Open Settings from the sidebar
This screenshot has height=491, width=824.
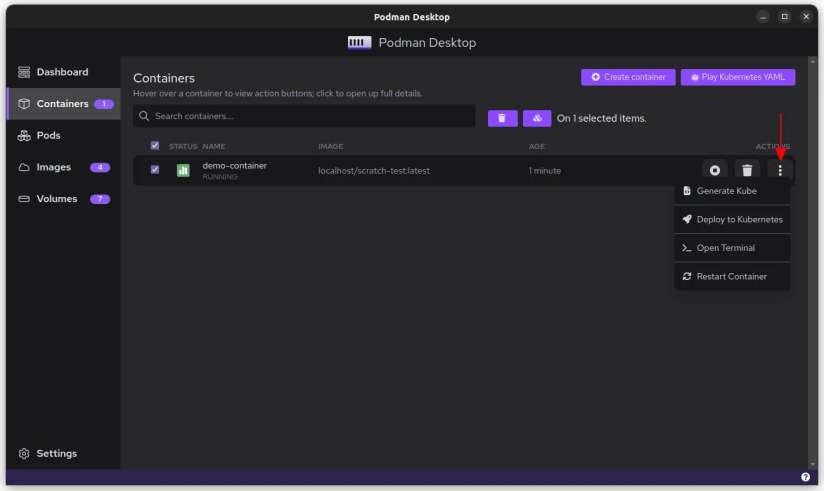(x=63, y=453)
